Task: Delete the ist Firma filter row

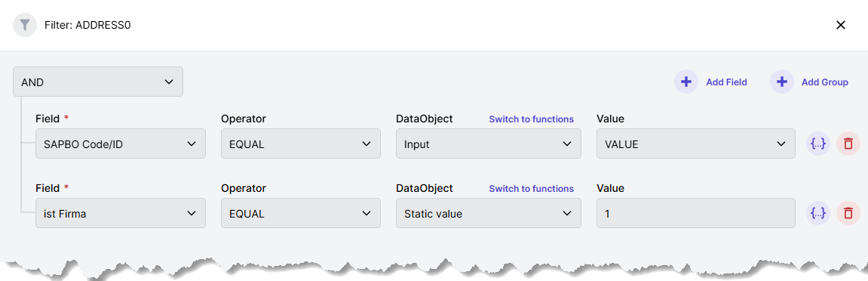Action: 848,213
